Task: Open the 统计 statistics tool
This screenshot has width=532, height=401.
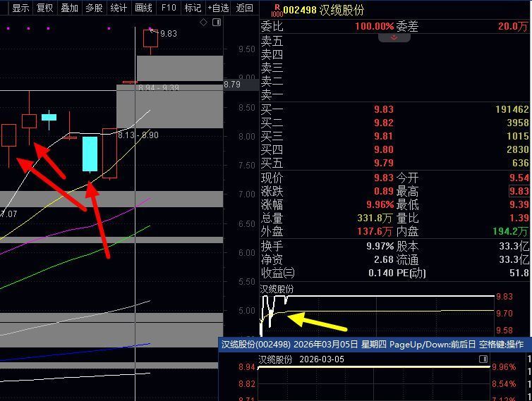Action: (x=119, y=8)
